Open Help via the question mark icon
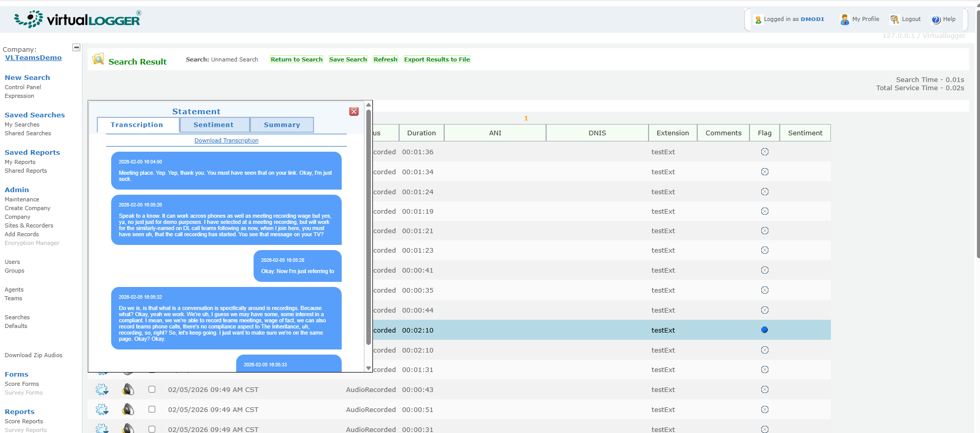Viewport: 980px width, 433px height. click(x=936, y=19)
